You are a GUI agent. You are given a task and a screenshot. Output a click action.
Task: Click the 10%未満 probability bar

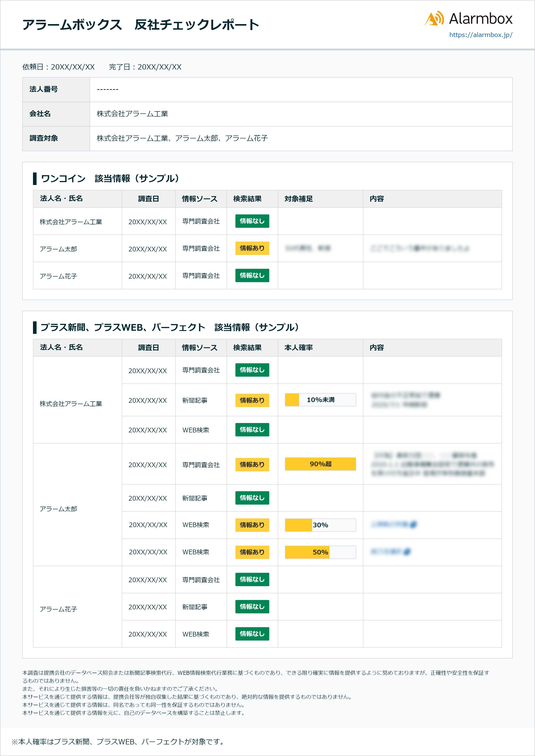coord(320,400)
